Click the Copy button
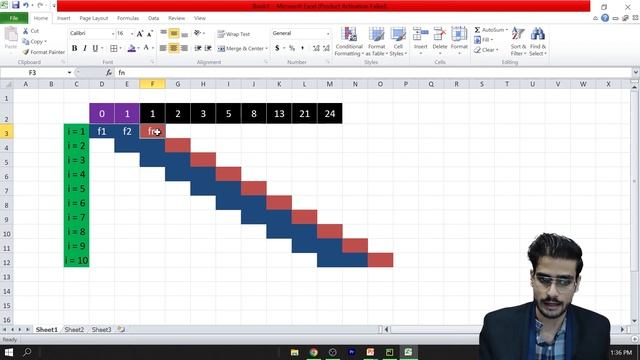 click(x=34, y=42)
